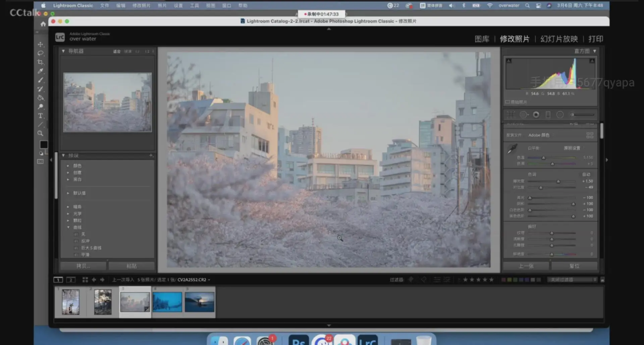Toggle highlight clipping indicator in histogram
The image size is (644, 345).
tap(592, 61)
